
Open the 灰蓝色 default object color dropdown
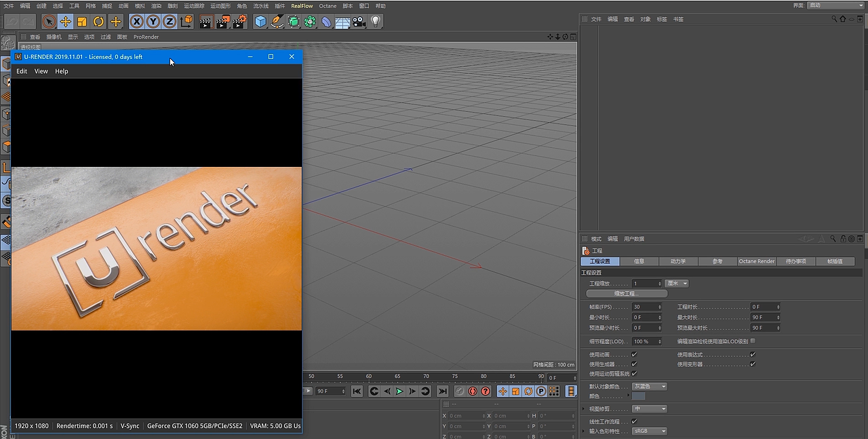click(650, 387)
